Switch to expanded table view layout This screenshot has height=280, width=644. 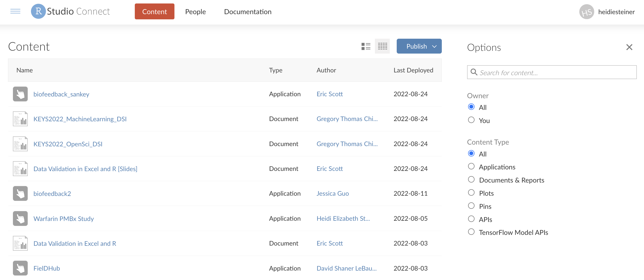coord(382,46)
